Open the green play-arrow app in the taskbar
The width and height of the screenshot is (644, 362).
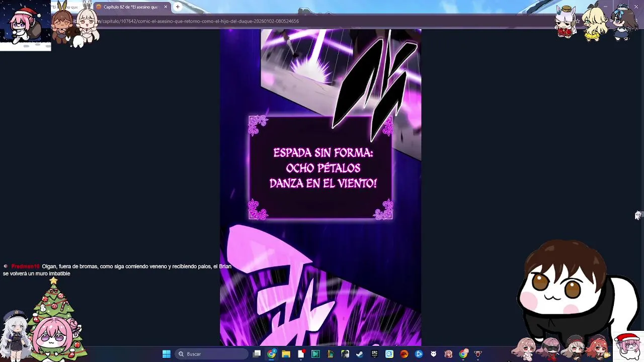coord(315,354)
